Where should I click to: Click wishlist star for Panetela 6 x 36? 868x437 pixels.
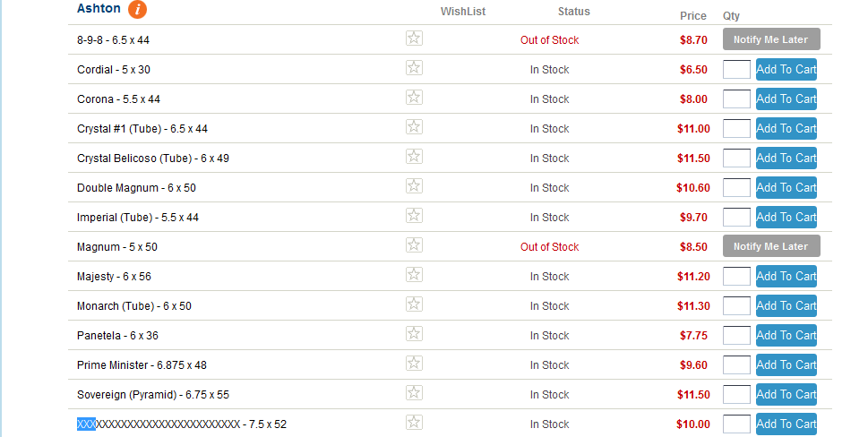(414, 333)
